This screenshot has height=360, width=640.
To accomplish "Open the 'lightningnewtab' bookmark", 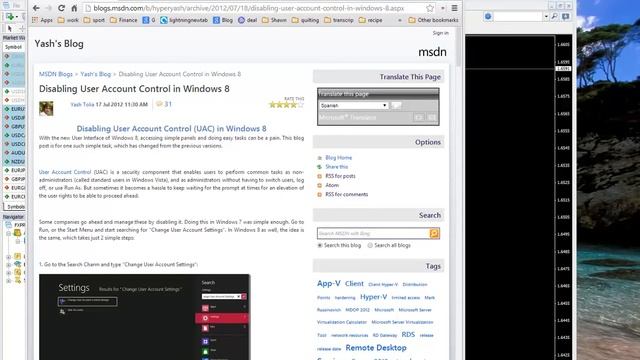I will (184, 20).
